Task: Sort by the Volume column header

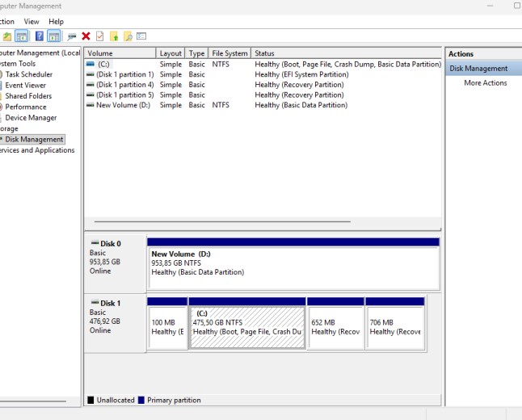Action: 120,53
